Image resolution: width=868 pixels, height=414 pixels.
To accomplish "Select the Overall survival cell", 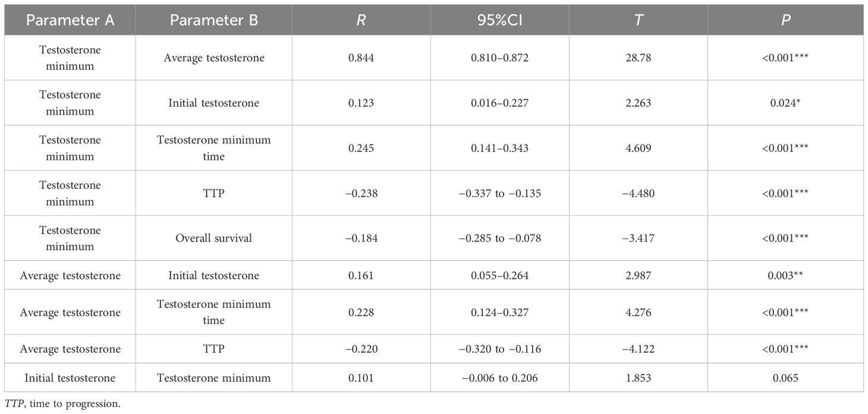I will coord(214,238).
